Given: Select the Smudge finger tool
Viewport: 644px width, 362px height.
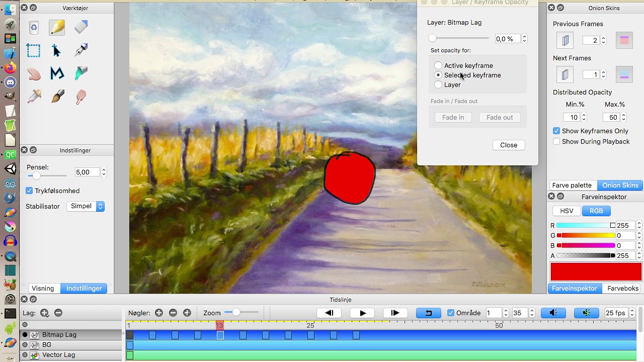Looking at the screenshot, I should click(x=80, y=97).
